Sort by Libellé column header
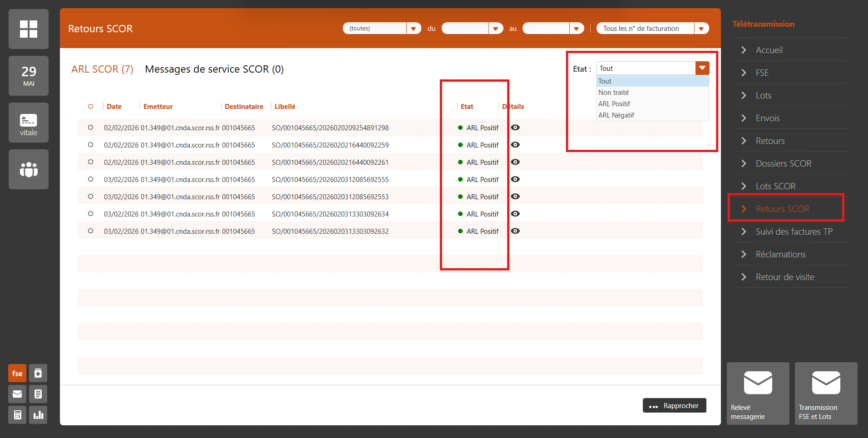Screen dimensions: 868x438 click(285, 107)
